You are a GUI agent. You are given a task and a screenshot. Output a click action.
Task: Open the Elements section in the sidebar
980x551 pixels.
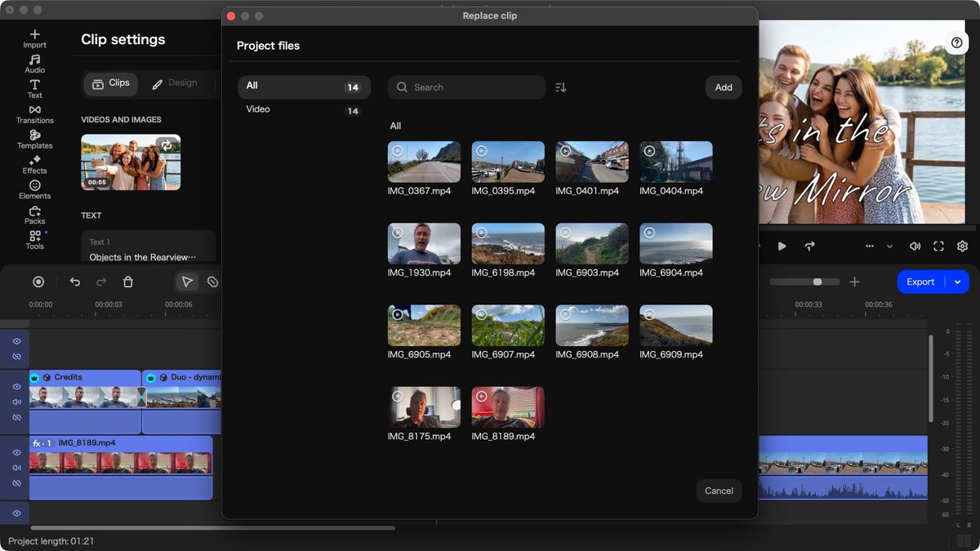pyautogui.click(x=34, y=190)
